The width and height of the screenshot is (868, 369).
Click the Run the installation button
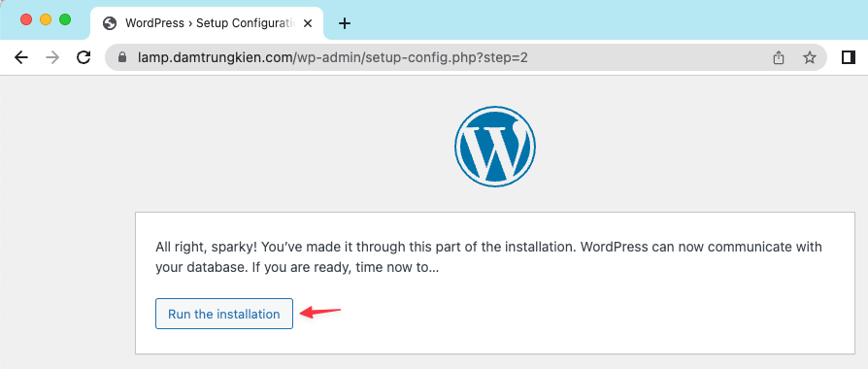coord(224,315)
